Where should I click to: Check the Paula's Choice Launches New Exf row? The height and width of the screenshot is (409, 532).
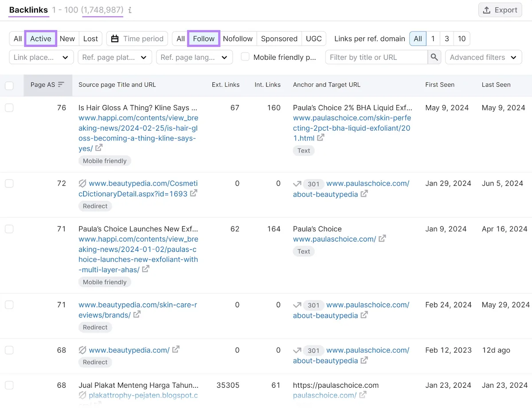[x=9, y=229]
